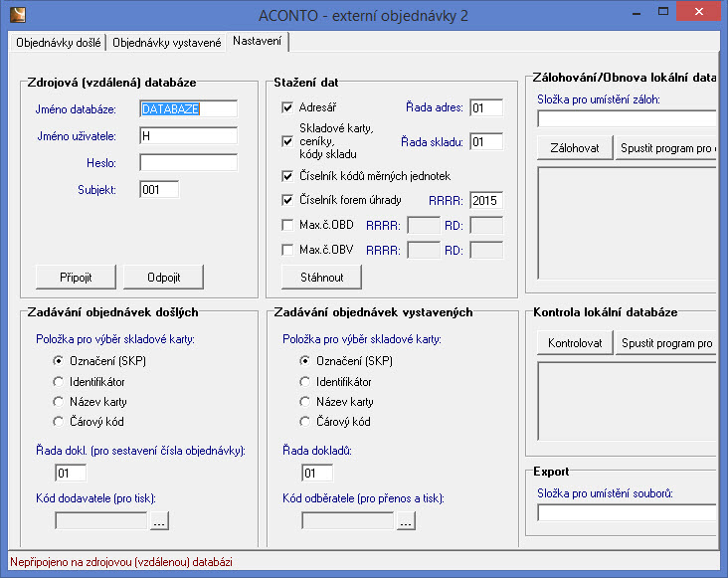
Task: Click the RRRR field showing 2015
Action: click(x=486, y=201)
